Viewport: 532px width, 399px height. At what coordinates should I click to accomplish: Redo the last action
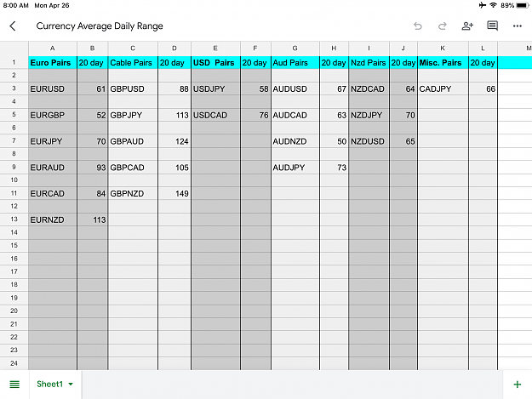[442, 26]
